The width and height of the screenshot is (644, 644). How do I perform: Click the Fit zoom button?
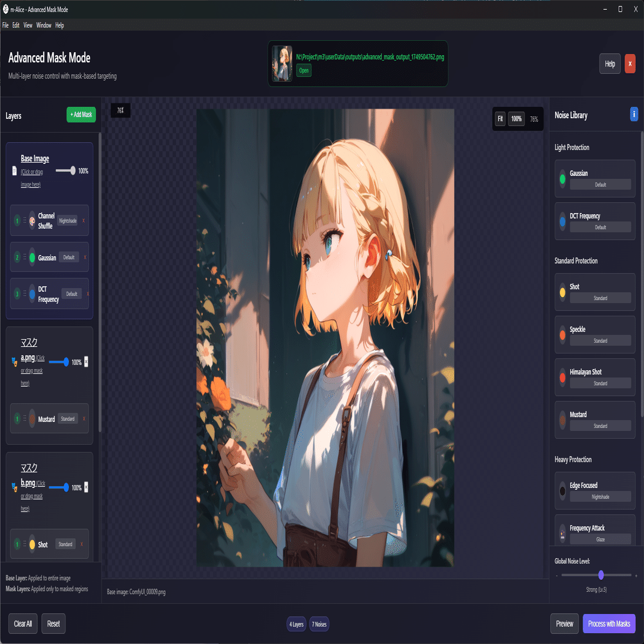tap(500, 119)
